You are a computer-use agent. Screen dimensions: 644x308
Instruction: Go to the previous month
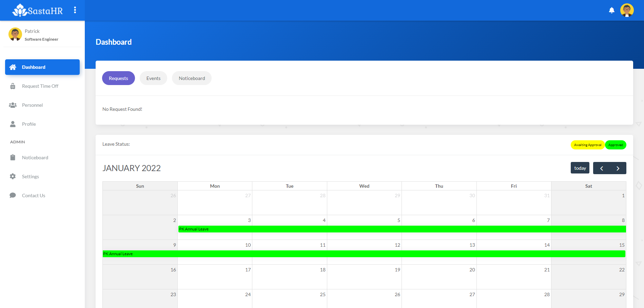point(601,168)
